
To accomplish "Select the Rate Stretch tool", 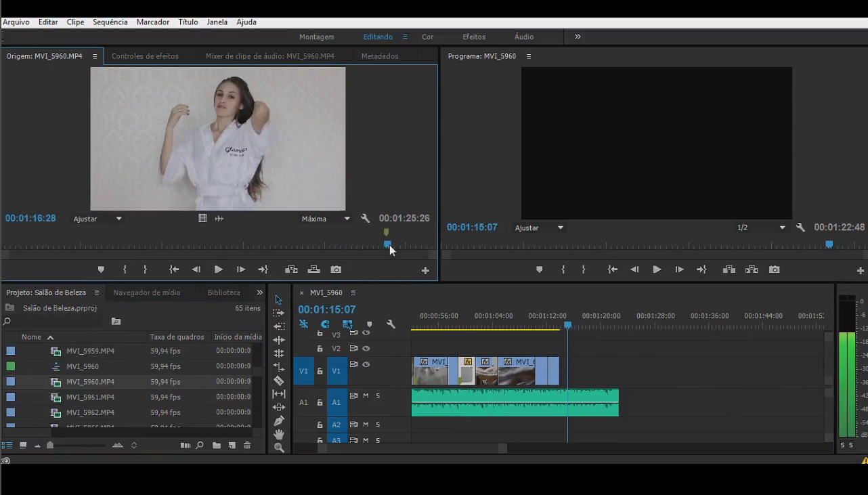I will point(278,366).
